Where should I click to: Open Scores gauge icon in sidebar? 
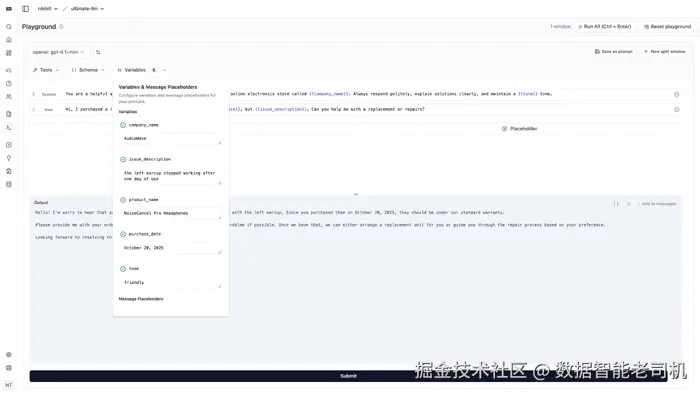coord(8,145)
